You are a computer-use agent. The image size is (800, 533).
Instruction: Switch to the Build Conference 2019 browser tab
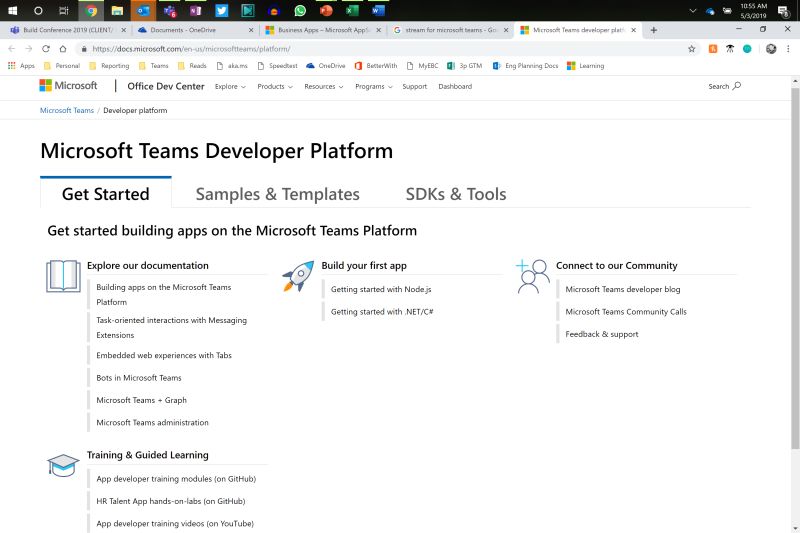[68, 30]
